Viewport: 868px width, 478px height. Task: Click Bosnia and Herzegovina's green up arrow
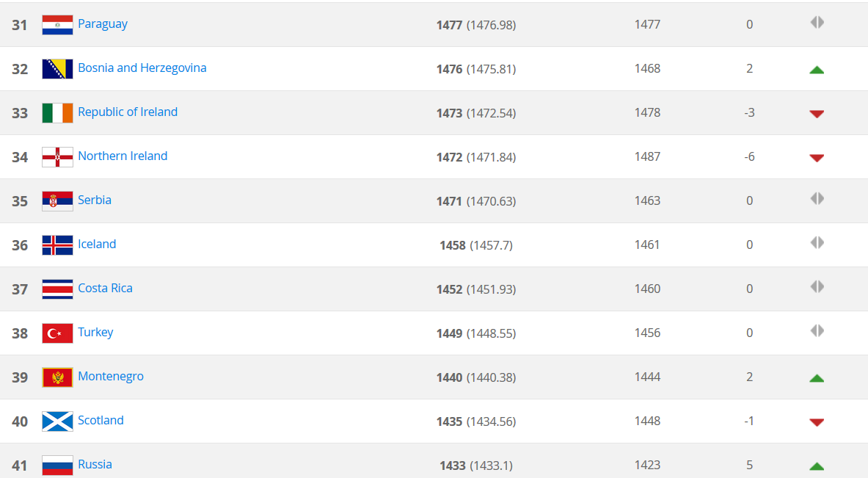pos(817,70)
